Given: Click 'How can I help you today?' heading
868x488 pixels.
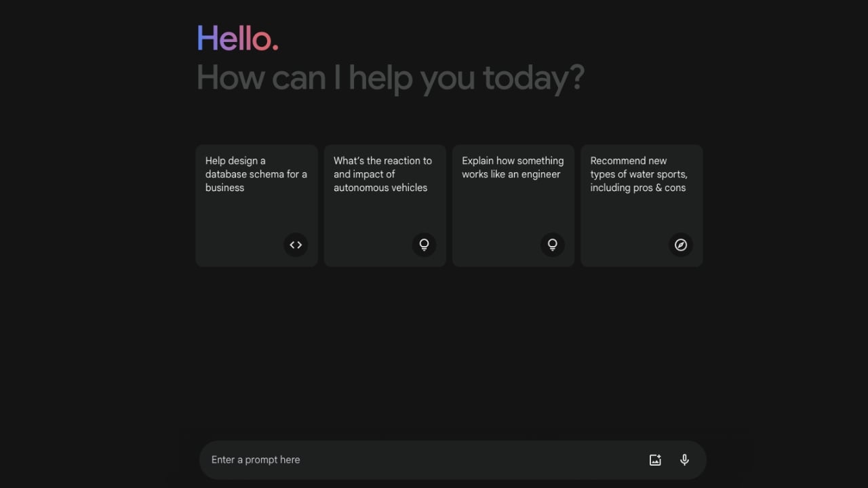Looking at the screenshot, I should (x=390, y=78).
